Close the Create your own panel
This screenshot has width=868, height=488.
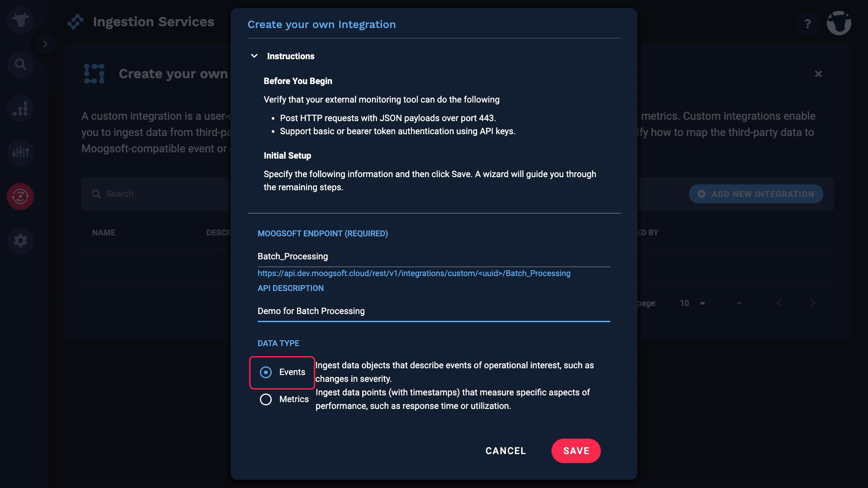click(818, 74)
